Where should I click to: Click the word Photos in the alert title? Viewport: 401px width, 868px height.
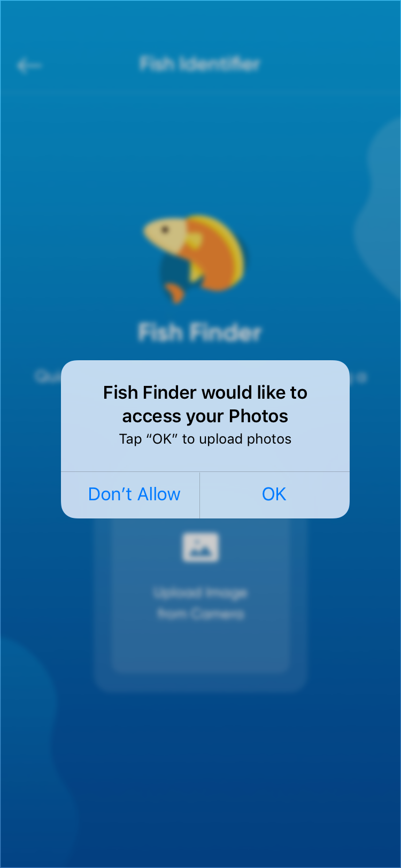(258, 416)
